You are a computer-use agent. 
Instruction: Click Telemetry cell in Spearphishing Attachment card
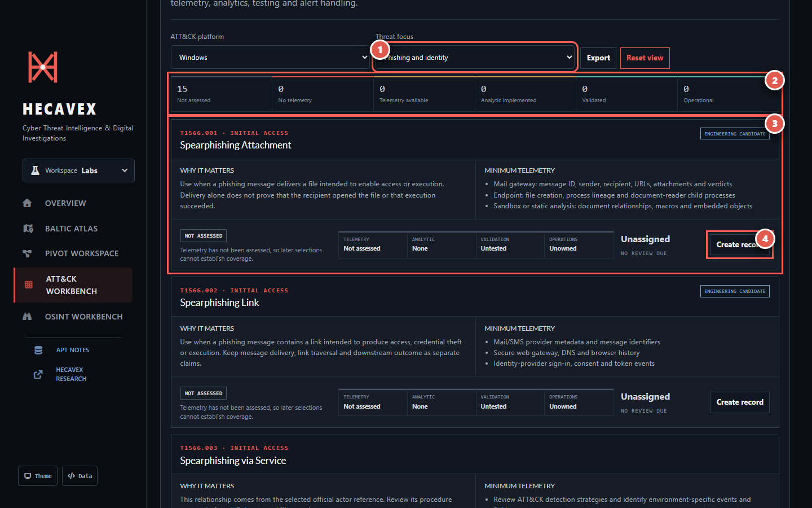[x=373, y=244]
